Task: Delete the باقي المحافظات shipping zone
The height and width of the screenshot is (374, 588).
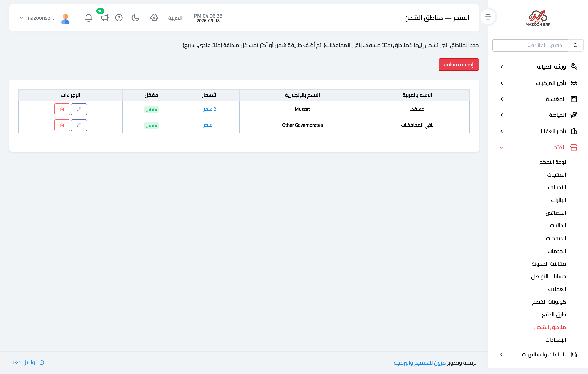Action: (x=62, y=125)
